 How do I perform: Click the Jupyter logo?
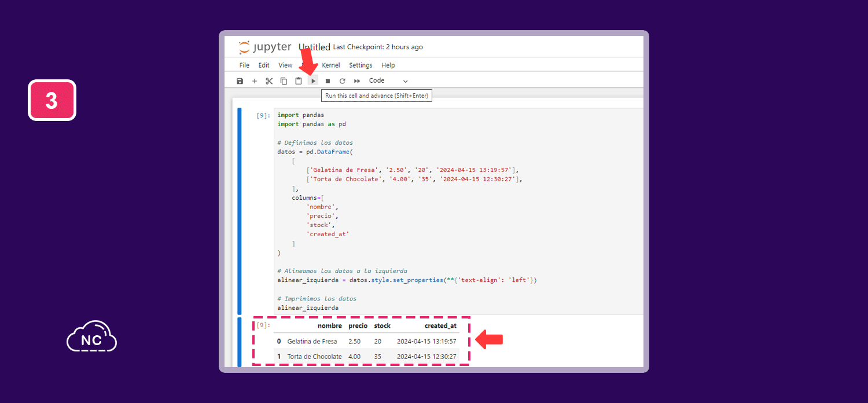(x=266, y=47)
